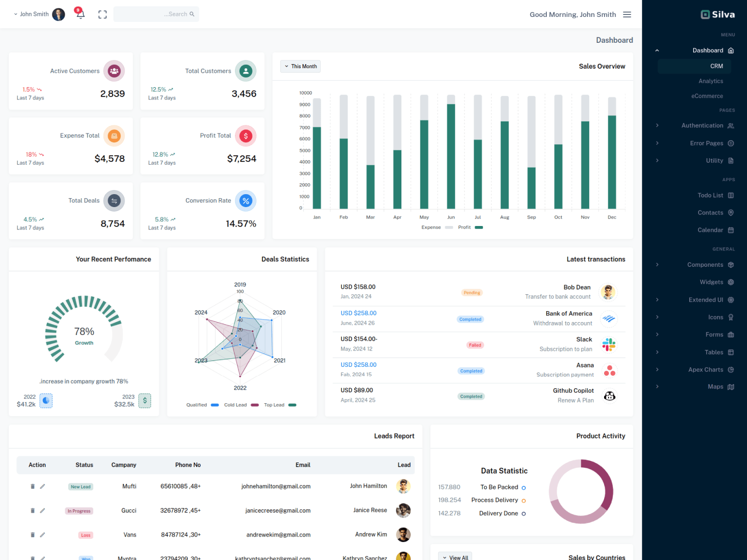This screenshot has width=747, height=560.
Task: Toggle Cold Lead series in legend
Action: click(x=241, y=405)
